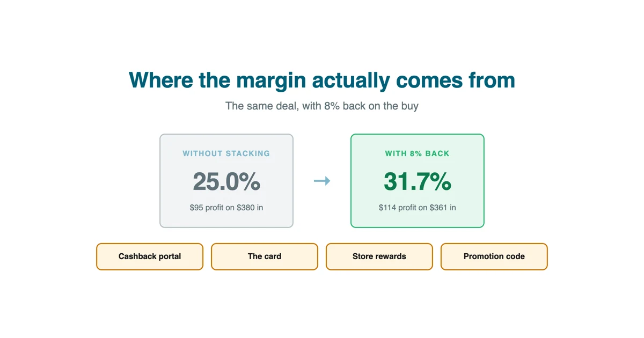
Task: Click the $95 profit on $380 text
Action: pyautogui.click(x=226, y=207)
